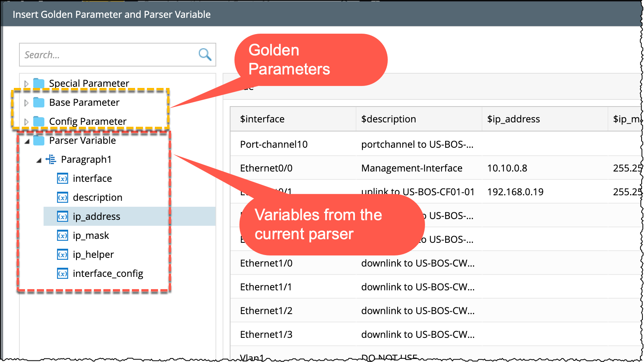
Task: Click the variable icon beside ip_mask
Action: (x=63, y=236)
